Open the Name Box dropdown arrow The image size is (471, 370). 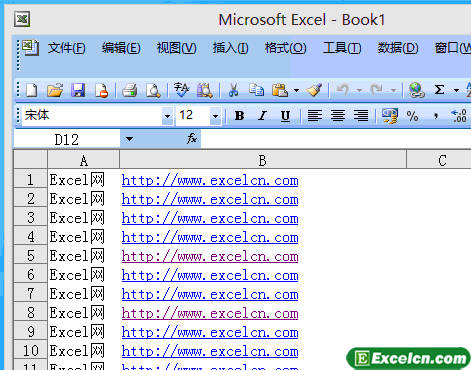click(129, 139)
